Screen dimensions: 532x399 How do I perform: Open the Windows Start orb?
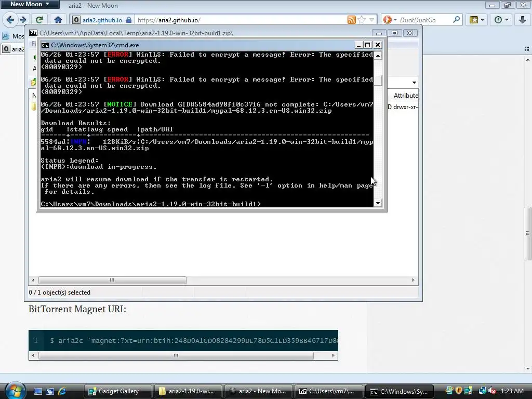14,391
